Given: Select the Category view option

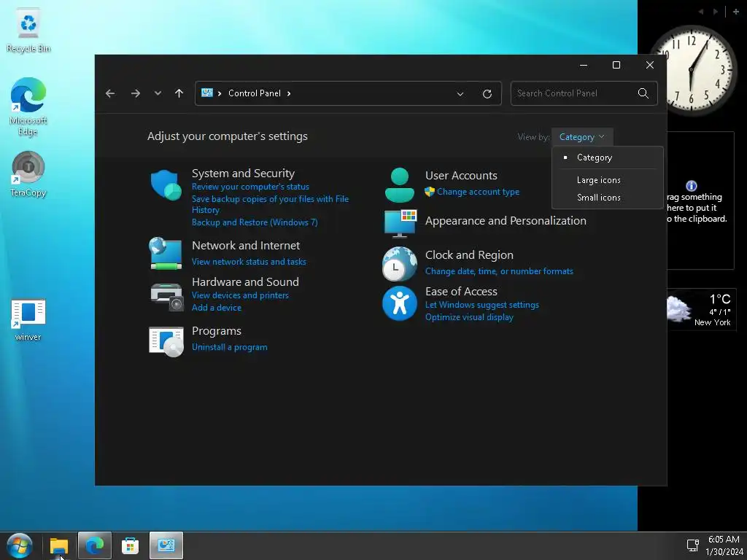Looking at the screenshot, I should point(608,157).
